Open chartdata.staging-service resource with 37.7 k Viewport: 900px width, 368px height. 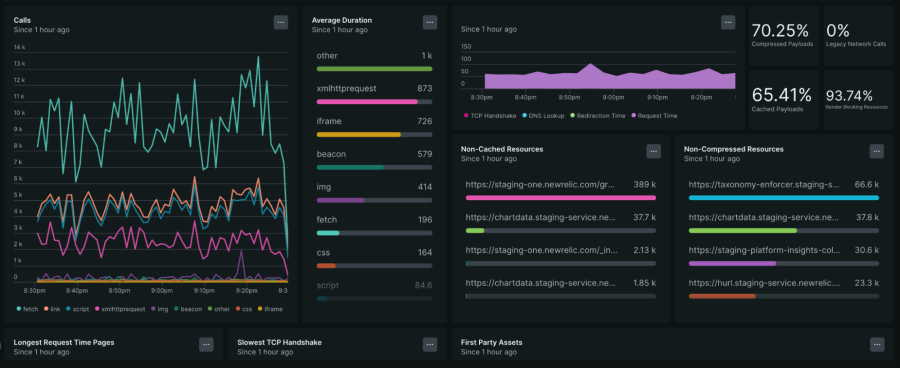click(x=561, y=223)
